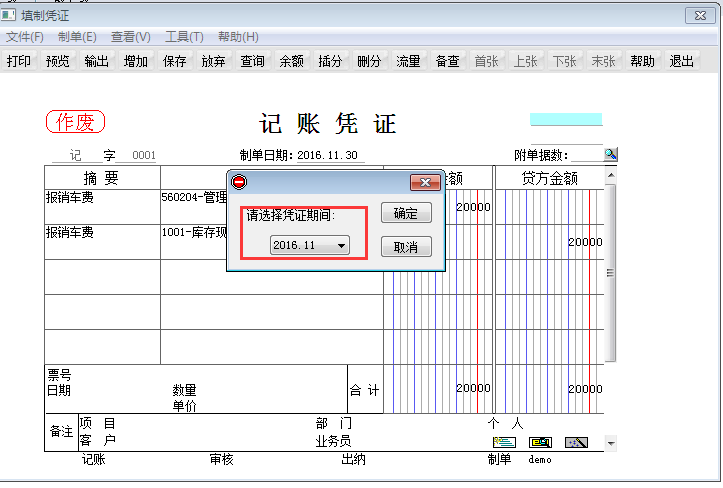This screenshot has height=488, width=723.
Task: Click 退出 (Exit) on the toolbar
Action: tap(682, 61)
